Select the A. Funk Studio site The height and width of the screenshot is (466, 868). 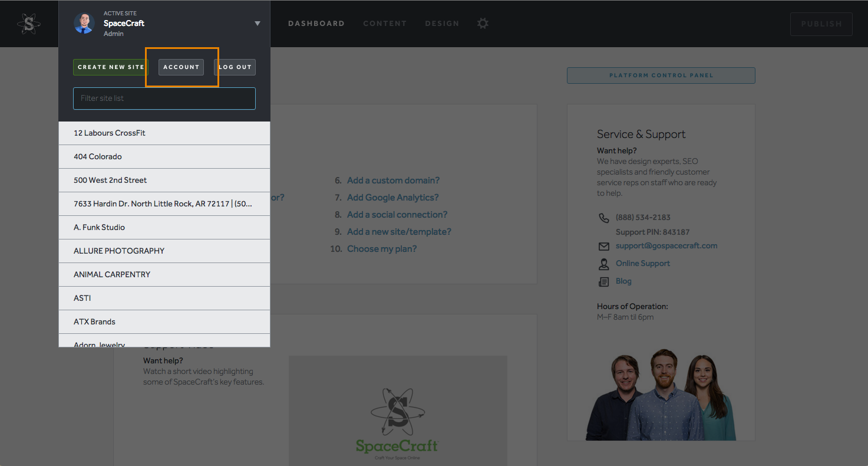coord(164,228)
